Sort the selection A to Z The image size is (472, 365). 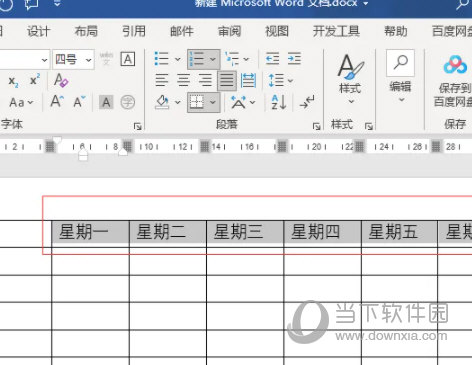279,102
